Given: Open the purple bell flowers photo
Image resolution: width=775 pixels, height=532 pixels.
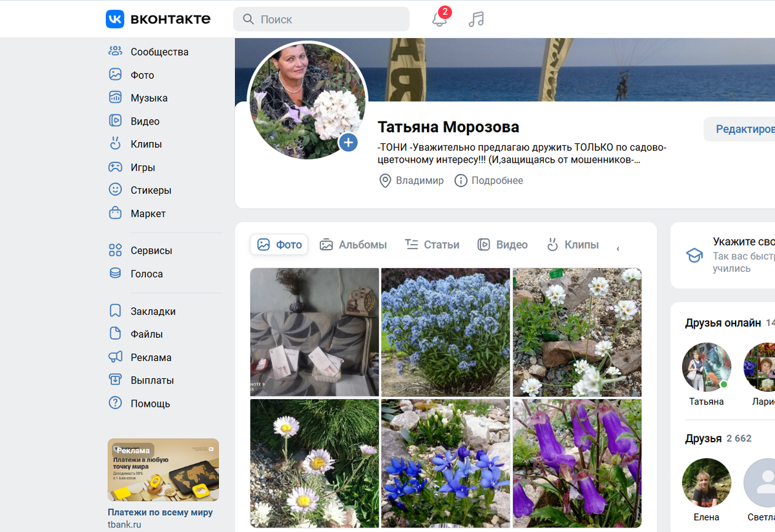Looking at the screenshot, I should [577, 463].
